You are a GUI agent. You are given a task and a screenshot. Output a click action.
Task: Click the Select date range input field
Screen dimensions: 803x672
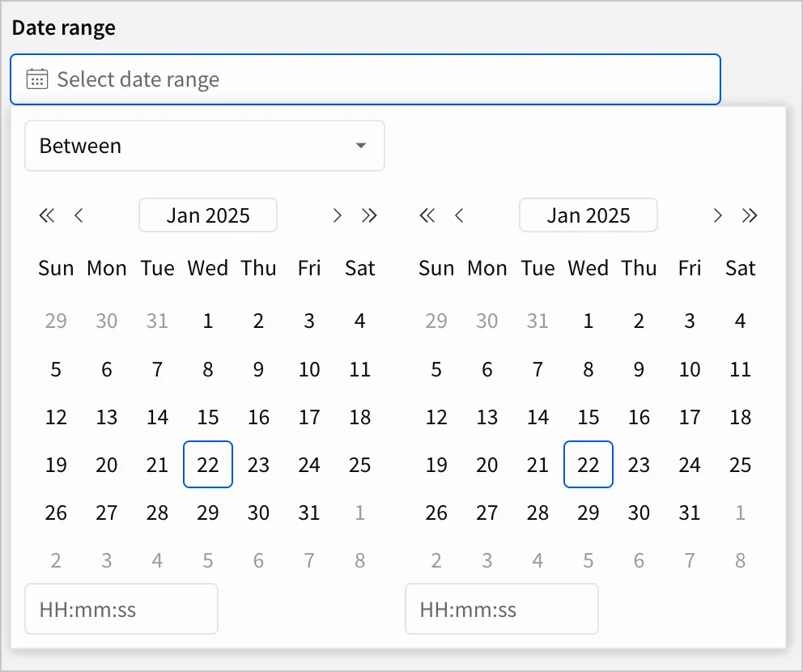(x=365, y=79)
